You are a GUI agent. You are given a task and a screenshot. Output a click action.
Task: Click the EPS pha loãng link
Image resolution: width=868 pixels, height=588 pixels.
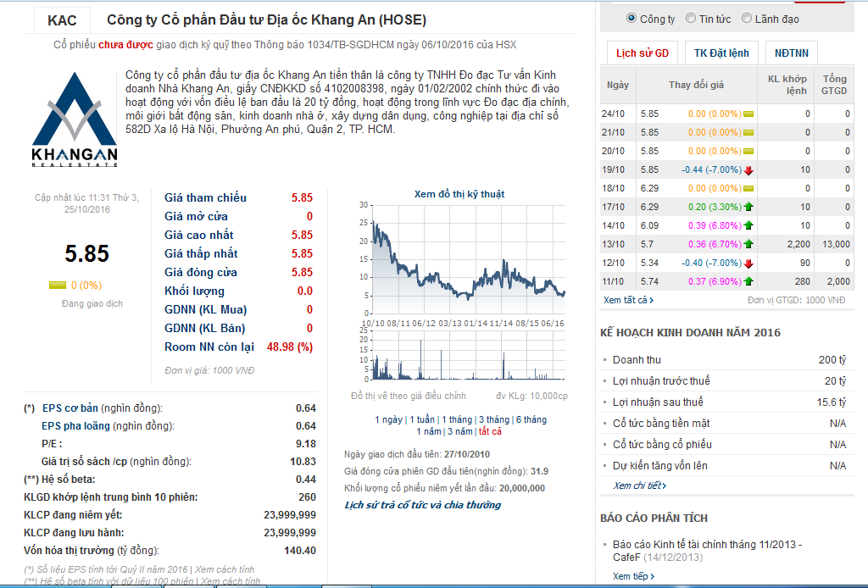75,426
